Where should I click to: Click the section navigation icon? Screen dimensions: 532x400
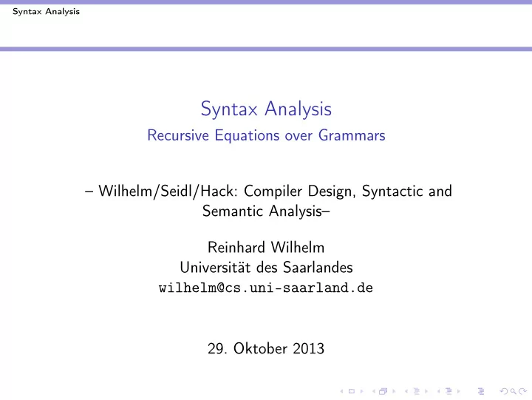pos(449,391)
